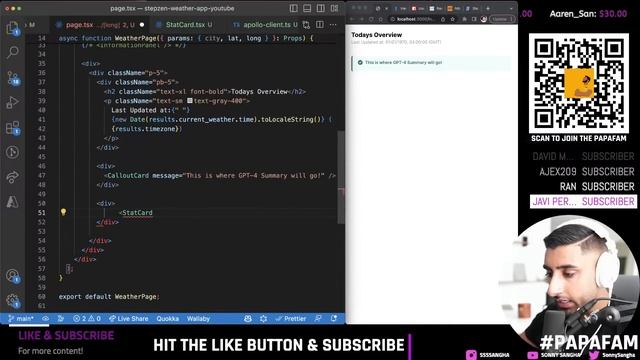
Task: Click the StatCard tag on line 51
Action: [x=137, y=213]
